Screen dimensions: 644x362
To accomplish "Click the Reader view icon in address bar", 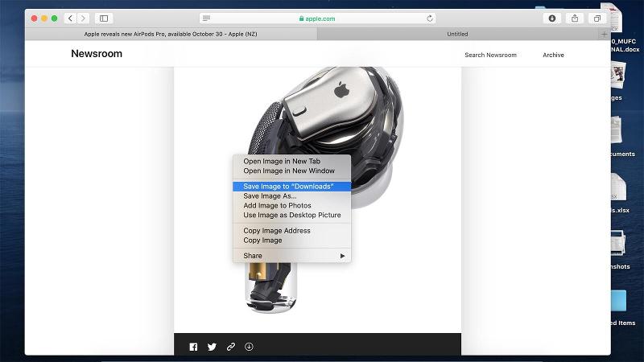I will pos(207,18).
